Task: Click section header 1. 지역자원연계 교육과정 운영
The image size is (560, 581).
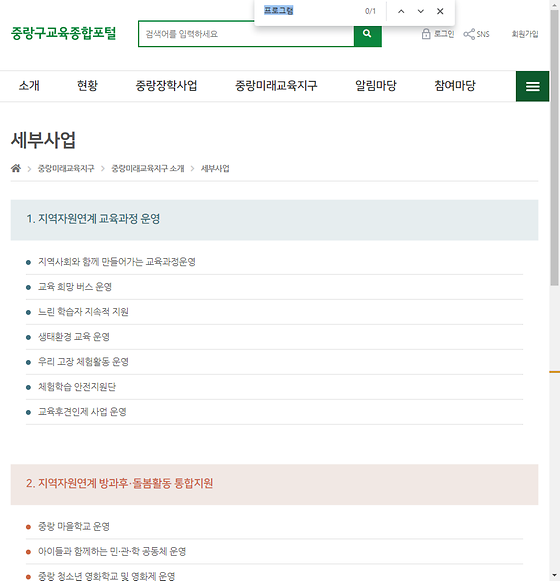Action: (274, 220)
